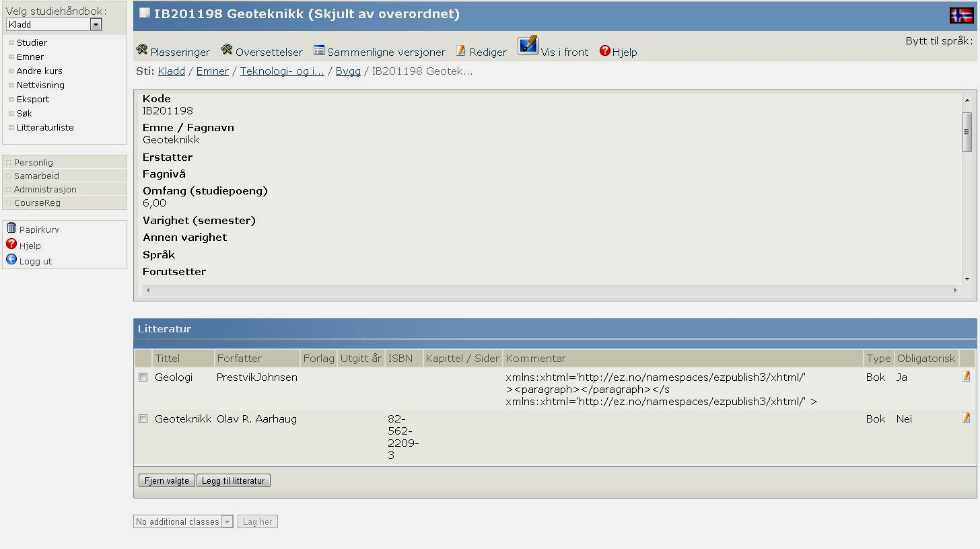Open Emner in the sidebar menu

[x=30, y=57]
